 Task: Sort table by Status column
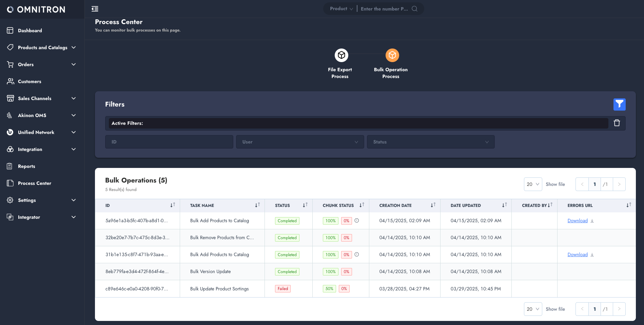305,205
